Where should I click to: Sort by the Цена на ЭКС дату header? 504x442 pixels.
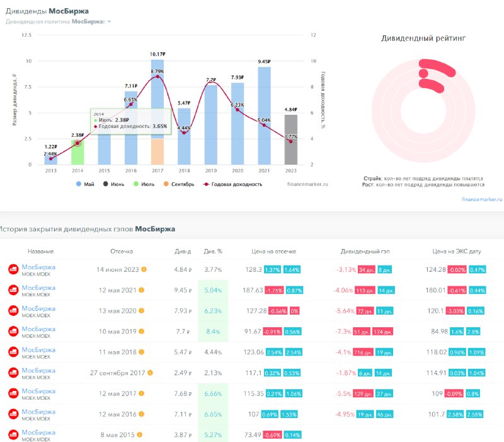click(456, 251)
